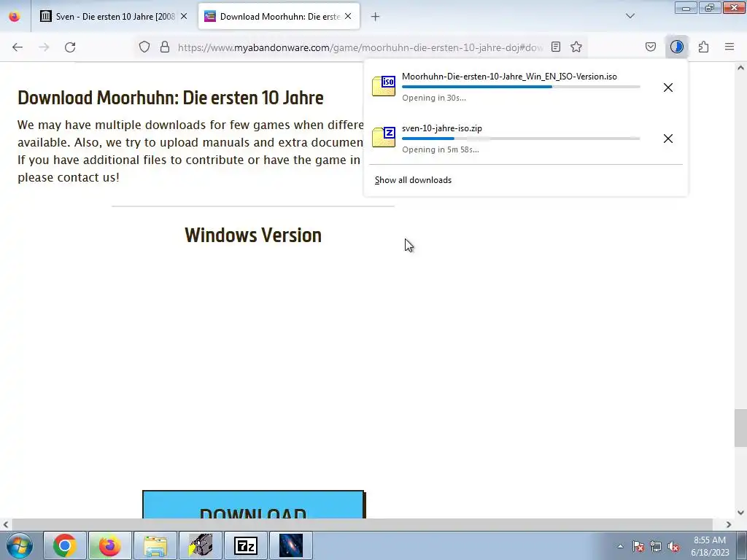Open the clock showing 8:55 AM
Screen dimensions: 747x560
(710, 546)
